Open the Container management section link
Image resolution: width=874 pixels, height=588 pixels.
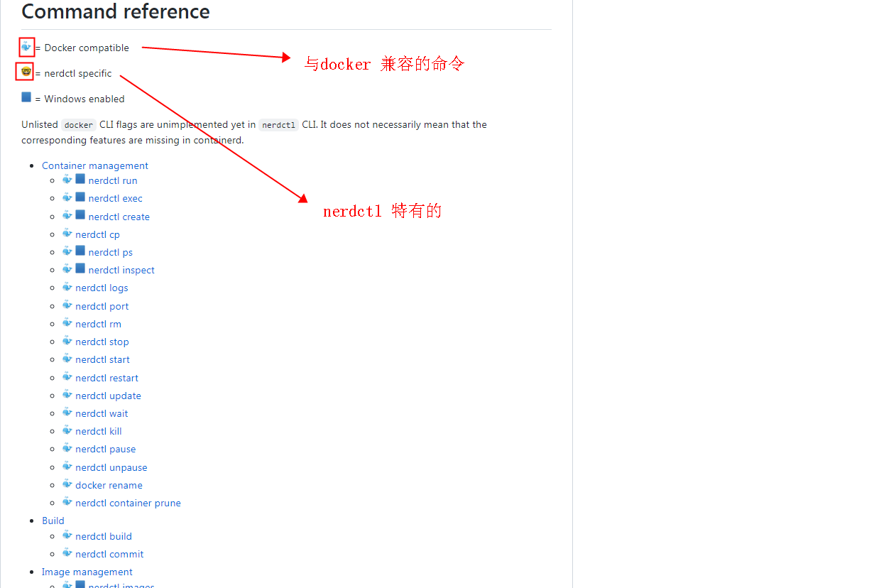tap(94, 165)
